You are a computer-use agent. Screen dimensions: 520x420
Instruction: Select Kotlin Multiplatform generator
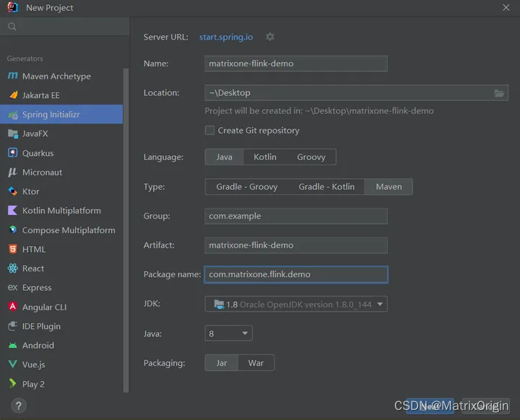pos(61,211)
